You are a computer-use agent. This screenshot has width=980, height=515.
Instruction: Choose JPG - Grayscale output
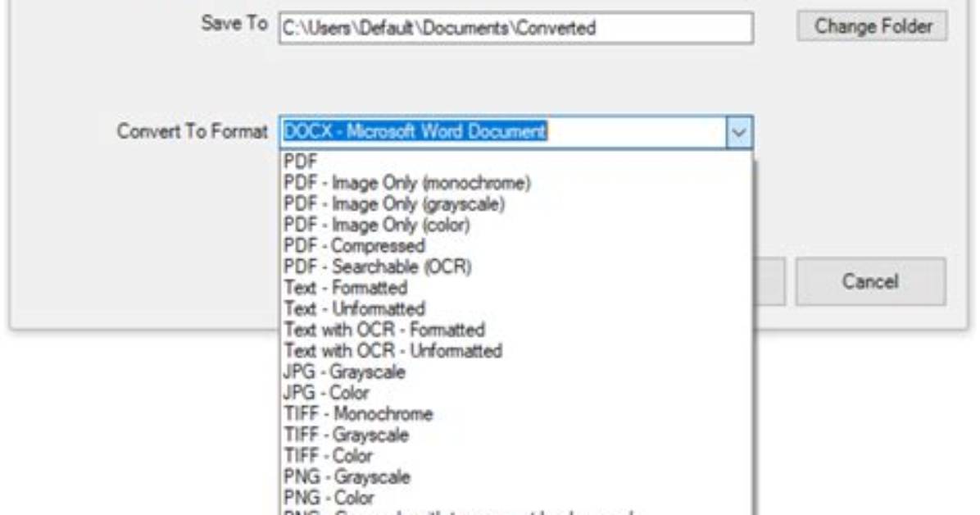[x=516, y=371]
